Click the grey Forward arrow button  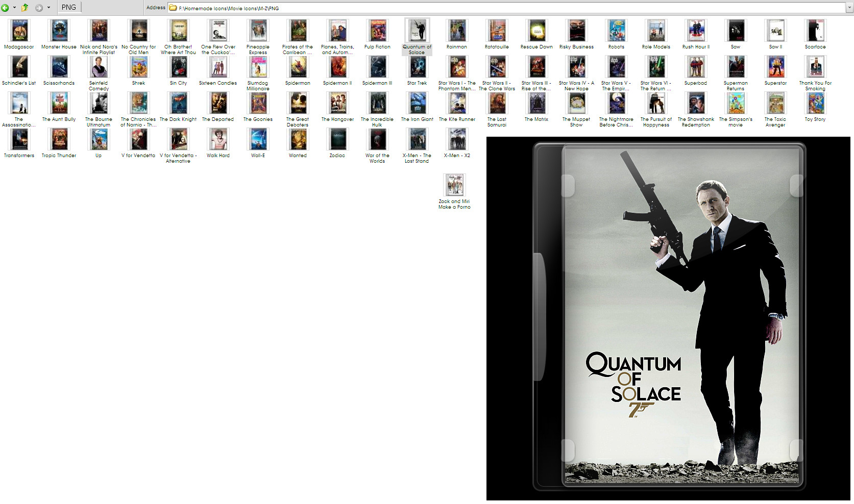(x=39, y=8)
